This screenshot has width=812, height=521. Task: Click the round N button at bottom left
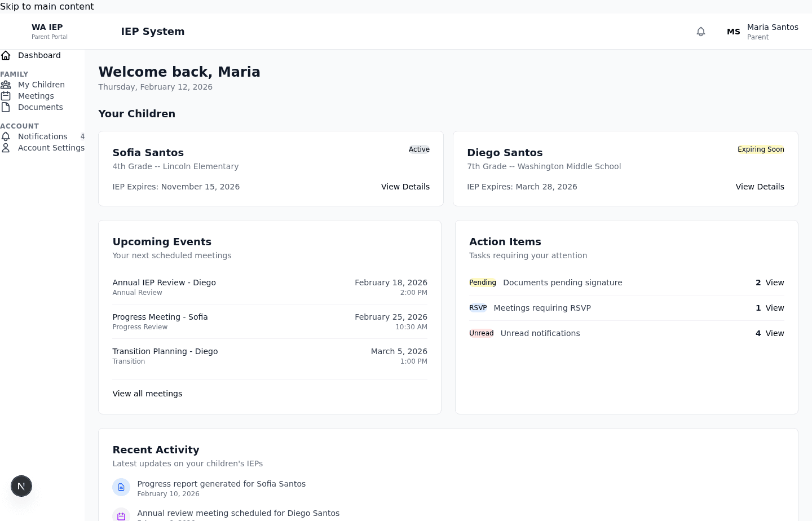pyautogui.click(x=21, y=486)
